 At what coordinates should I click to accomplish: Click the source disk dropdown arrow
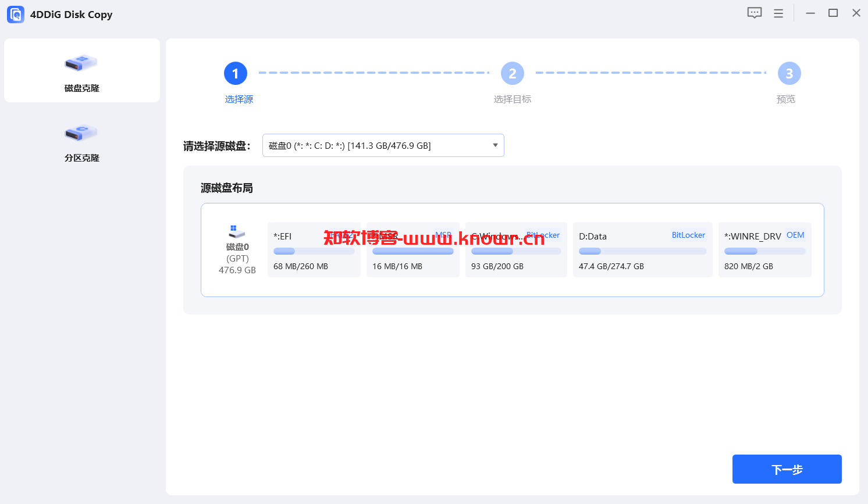[495, 145]
